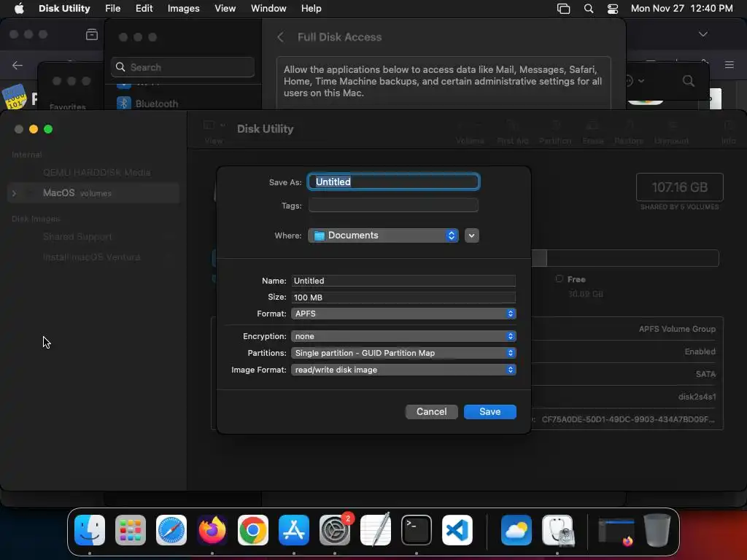This screenshot has height=560, width=747.
Task: Click in the Name field showing Untitled
Action: click(403, 281)
